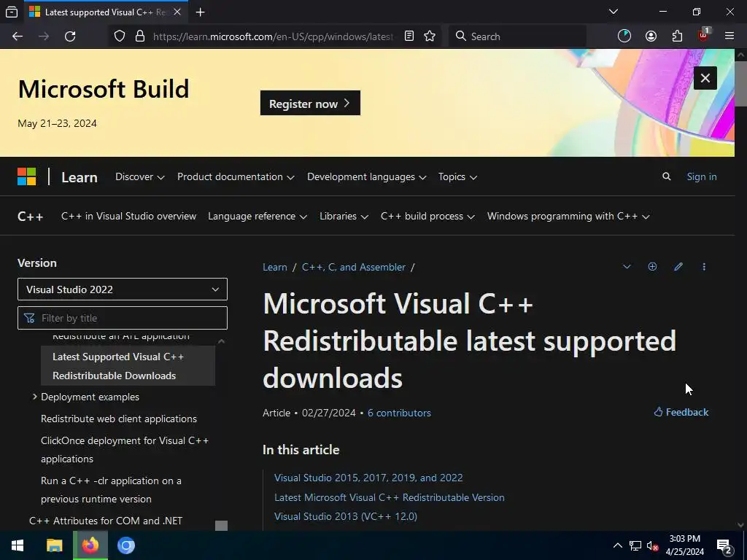This screenshot has height=560, width=747.
Task: Open the notification center icon
Action: pyautogui.click(x=724, y=546)
